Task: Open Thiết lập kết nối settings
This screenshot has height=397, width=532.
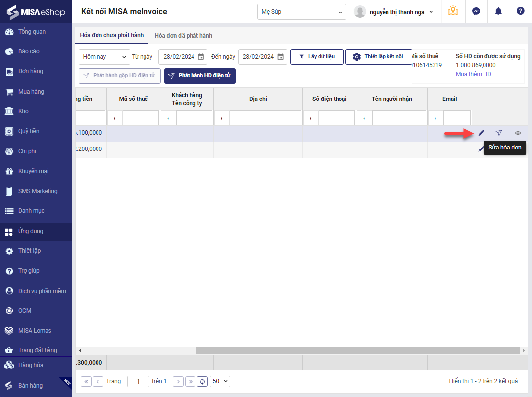Action: click(x=379, y=56)
